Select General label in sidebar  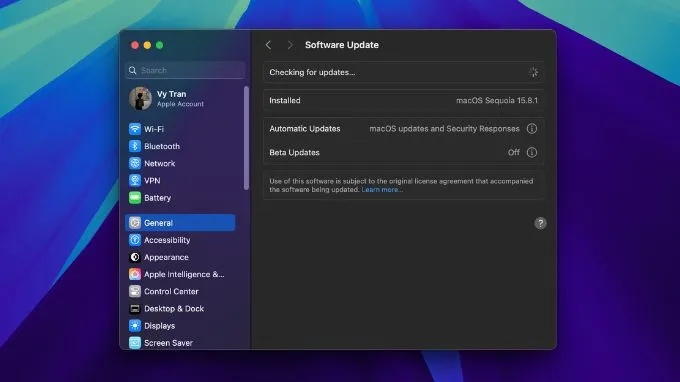[x=158, y=223]
